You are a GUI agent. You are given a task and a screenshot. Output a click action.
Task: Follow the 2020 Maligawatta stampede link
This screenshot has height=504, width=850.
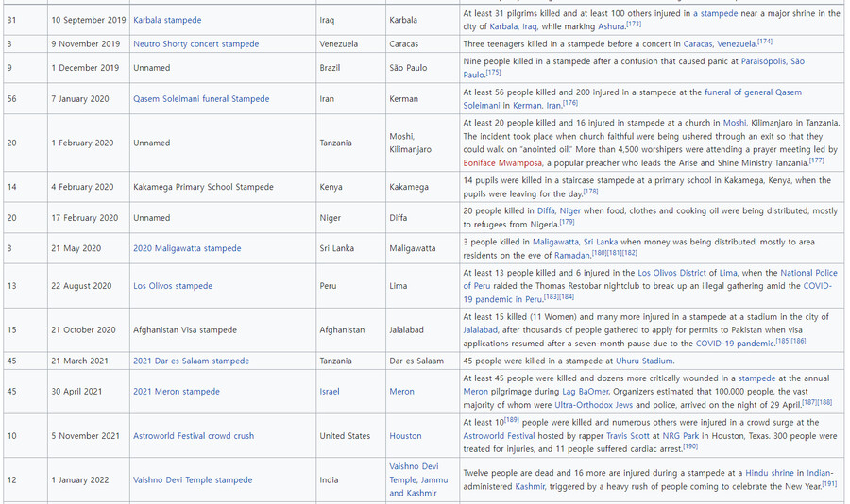click(187, 248)
